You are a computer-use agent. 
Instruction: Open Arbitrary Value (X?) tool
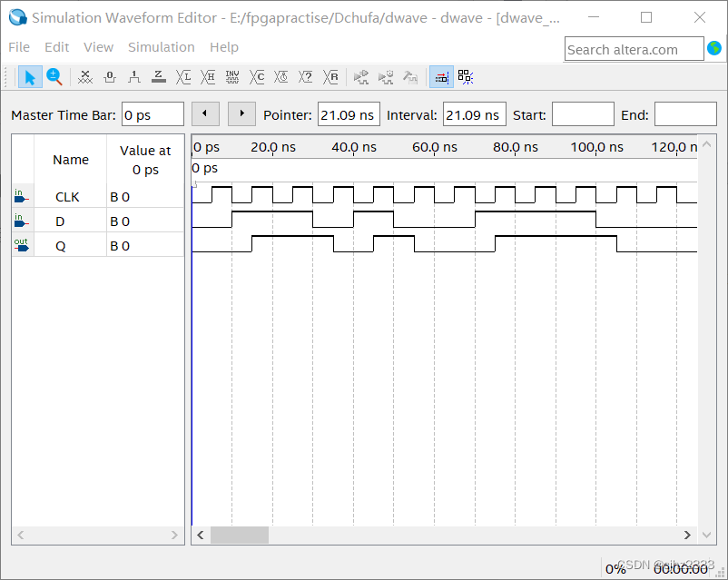coord(306,77)
